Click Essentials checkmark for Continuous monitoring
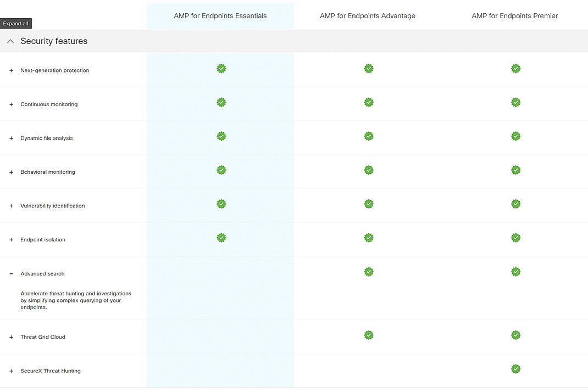 (x=221, y=102)
